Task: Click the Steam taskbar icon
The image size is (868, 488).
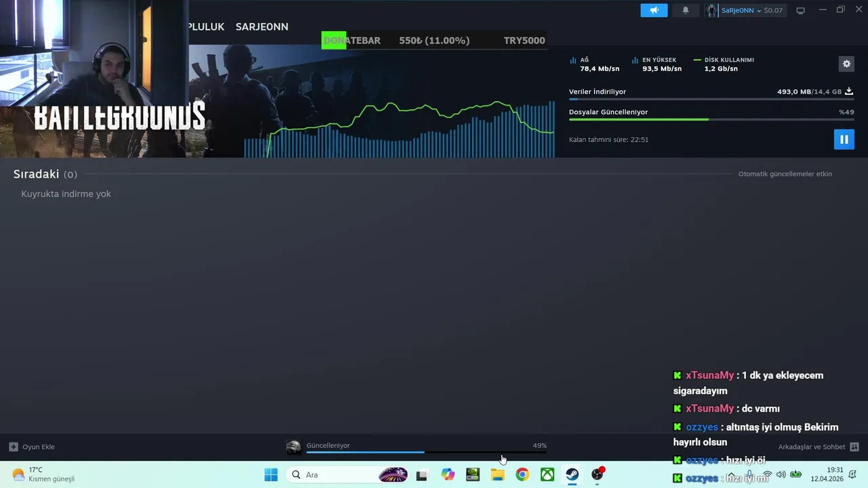Action: (572, 474)
